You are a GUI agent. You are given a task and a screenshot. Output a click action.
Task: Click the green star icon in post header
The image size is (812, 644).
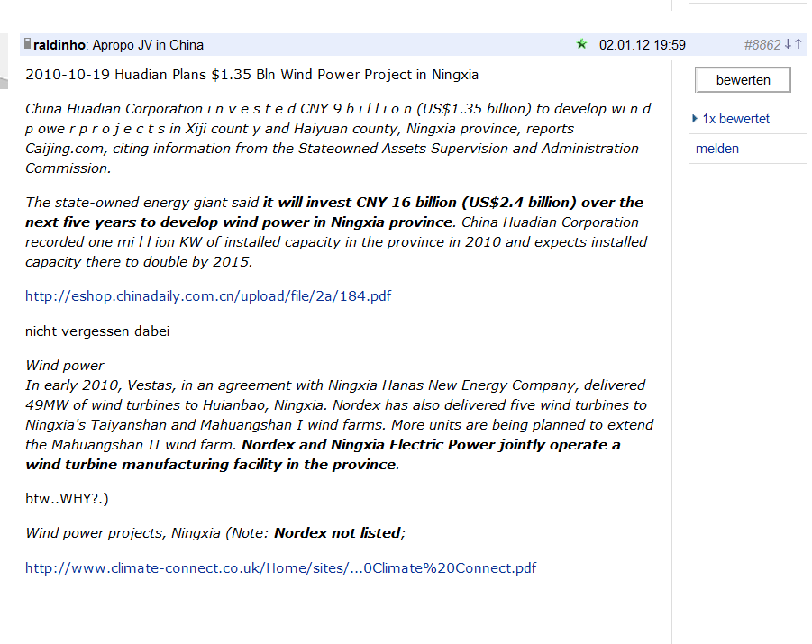[581, 44]
